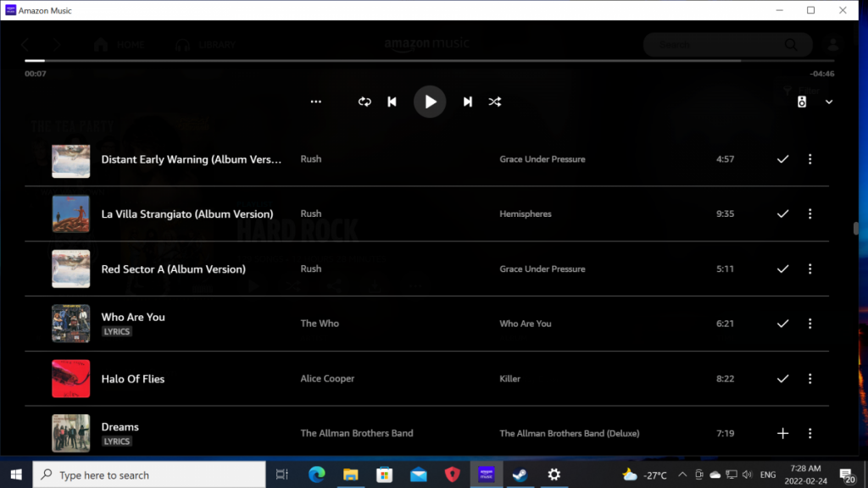Show lyrics badge for Dreams
This screenshot has height=488, width=868.
click(x=117, y=441)
